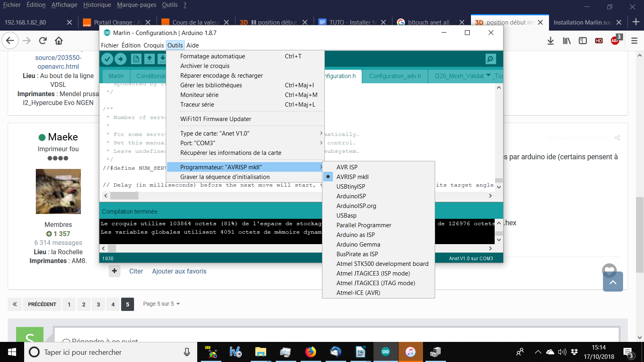
Task: Click the editor horizontal scrollbar thumb
Action: click(x=124, y=196)
